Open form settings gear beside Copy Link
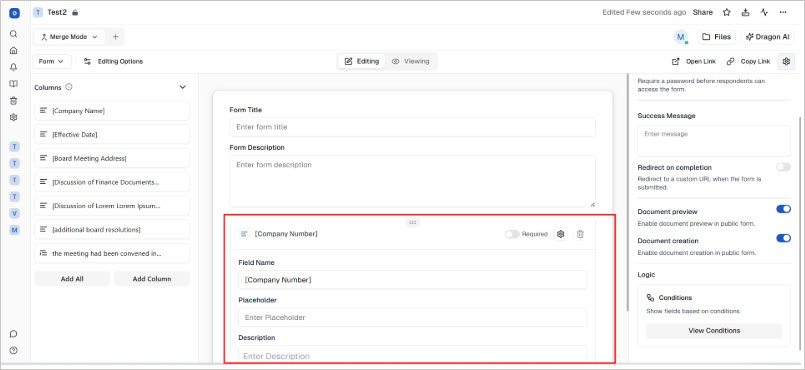 786,61
